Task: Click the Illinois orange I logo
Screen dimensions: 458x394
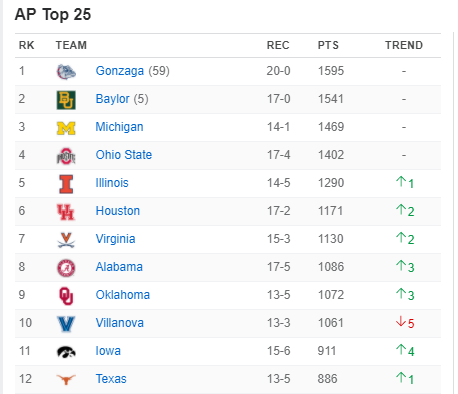Action: coord(66,184)
